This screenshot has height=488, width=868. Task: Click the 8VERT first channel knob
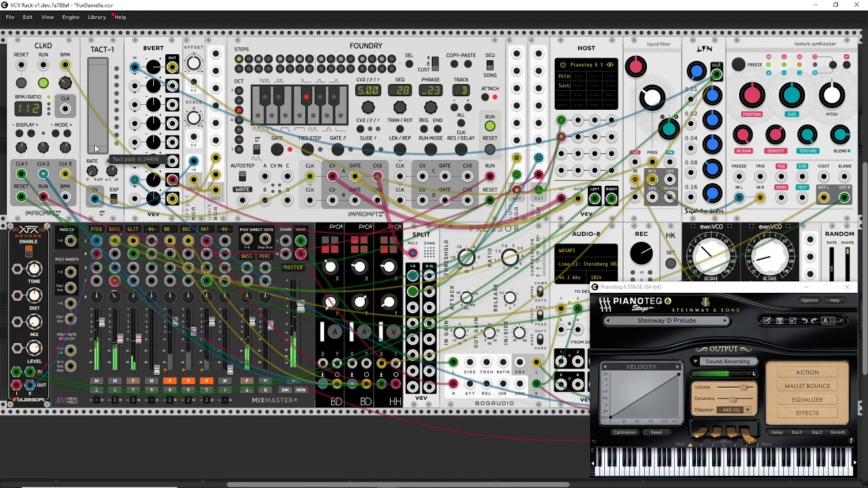154,67
